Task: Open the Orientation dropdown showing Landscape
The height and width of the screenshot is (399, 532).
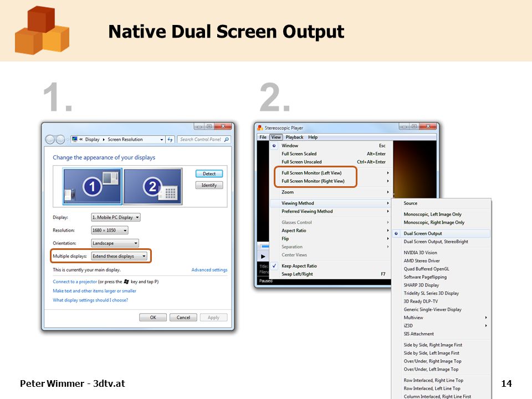Action: (115, 243)
